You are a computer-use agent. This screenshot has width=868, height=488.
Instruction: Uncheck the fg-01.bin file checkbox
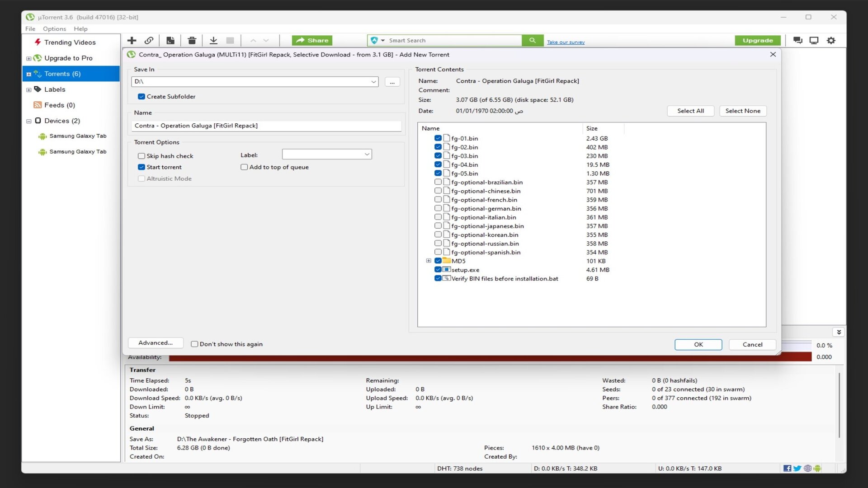coord(438,138)
